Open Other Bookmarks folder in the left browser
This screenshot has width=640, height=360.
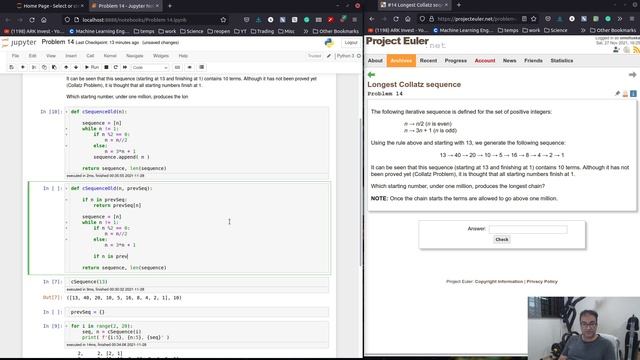(x=336, y=31)
